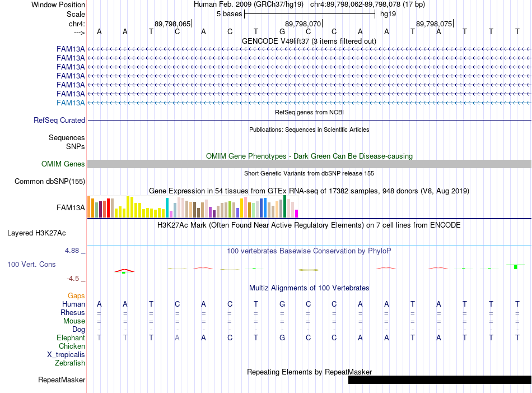The image size is (532, 393).
Task: Click the red PhyloP conservation peak
Action: point(124,271)
